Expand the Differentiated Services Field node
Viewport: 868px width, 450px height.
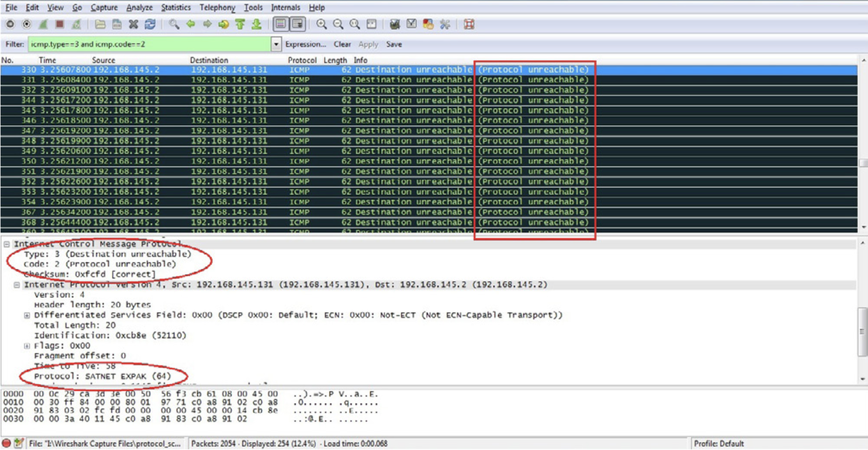[x=27, y=315]
